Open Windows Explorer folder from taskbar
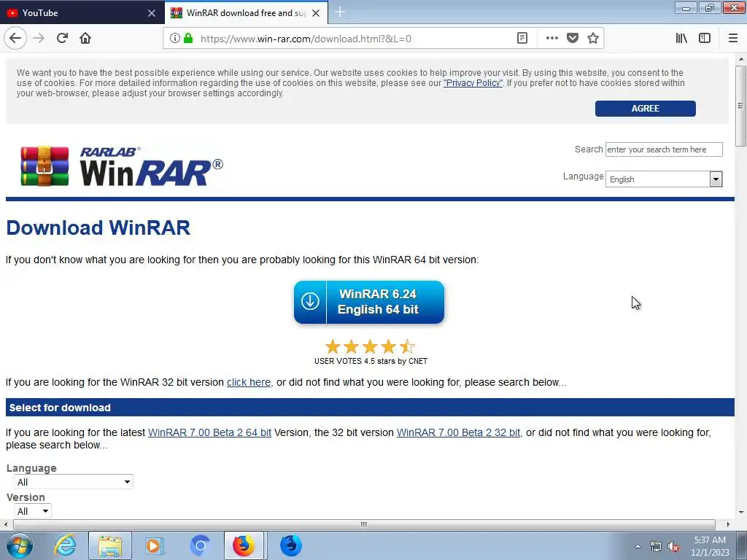747x560 pixels. 110,545
